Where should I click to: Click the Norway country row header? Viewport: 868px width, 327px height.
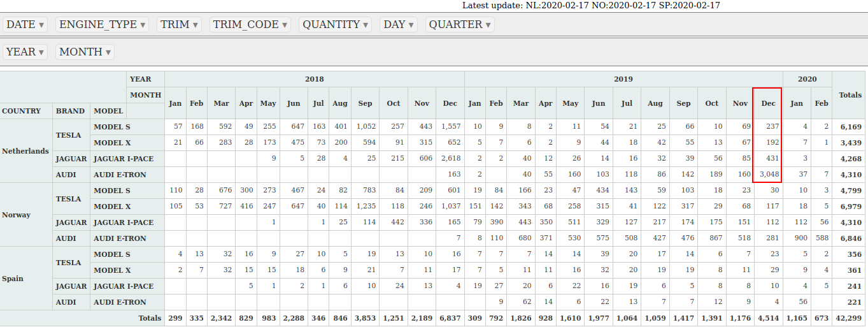17,215
